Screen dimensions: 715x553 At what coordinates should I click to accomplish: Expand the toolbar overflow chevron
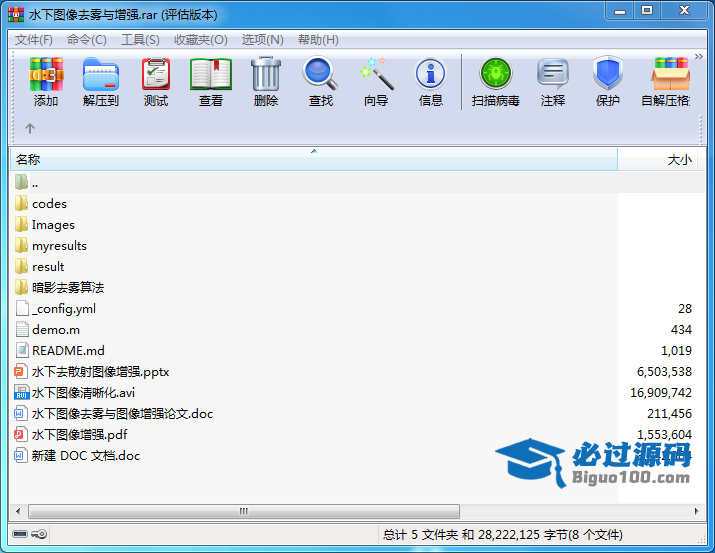pyautogui.click(x=699, y=57)
